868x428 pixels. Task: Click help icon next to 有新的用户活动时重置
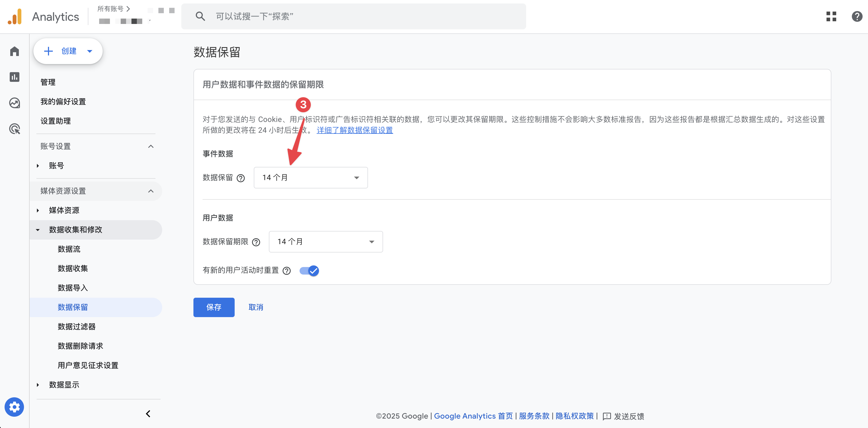coord(286,271)
